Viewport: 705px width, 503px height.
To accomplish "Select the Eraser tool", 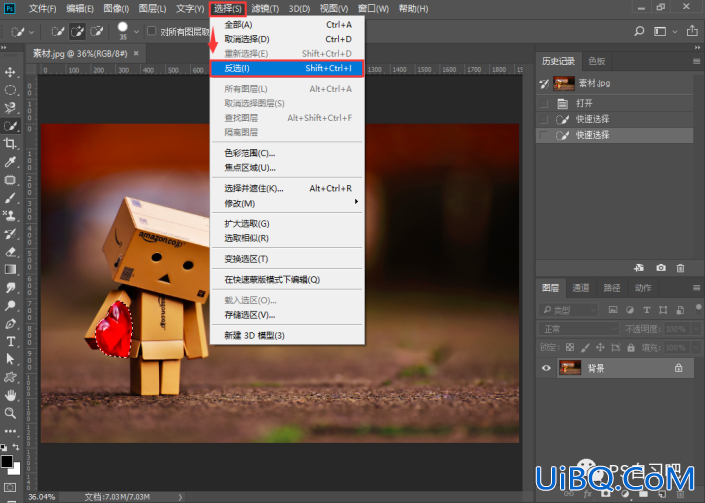I will pos(10,252).
